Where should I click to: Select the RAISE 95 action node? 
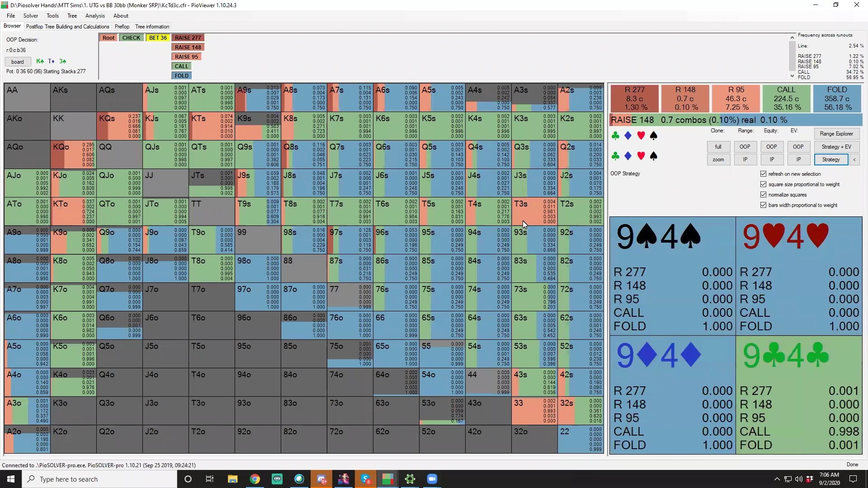[x=186, y=57]
